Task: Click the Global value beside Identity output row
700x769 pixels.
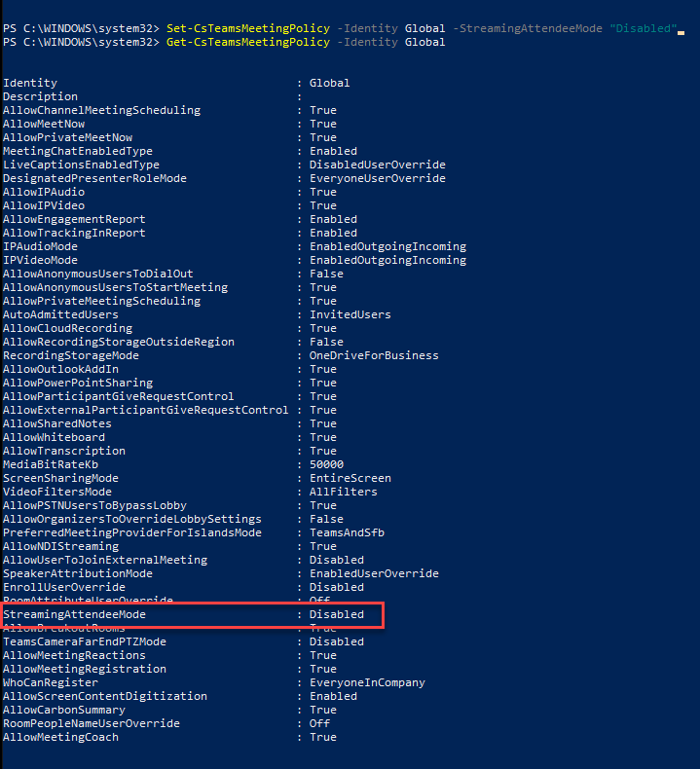Action: pyautogui.click(x=329, y=83)
